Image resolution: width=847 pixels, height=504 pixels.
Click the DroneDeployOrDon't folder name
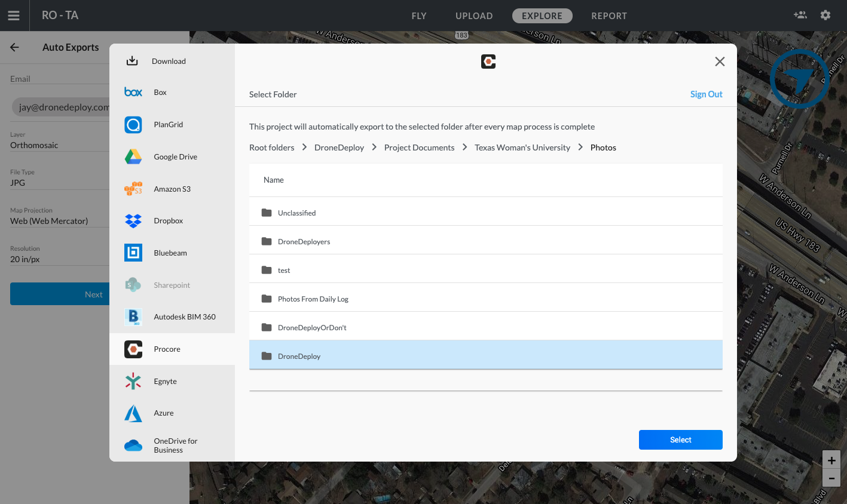pos(312,327)
